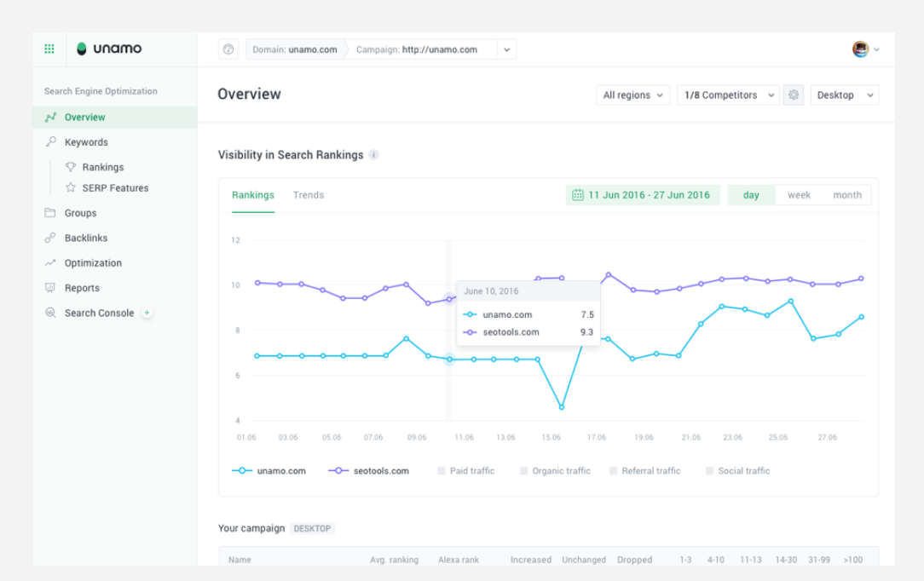
Task: Click the >100 column header
Action: click(853, 560)
